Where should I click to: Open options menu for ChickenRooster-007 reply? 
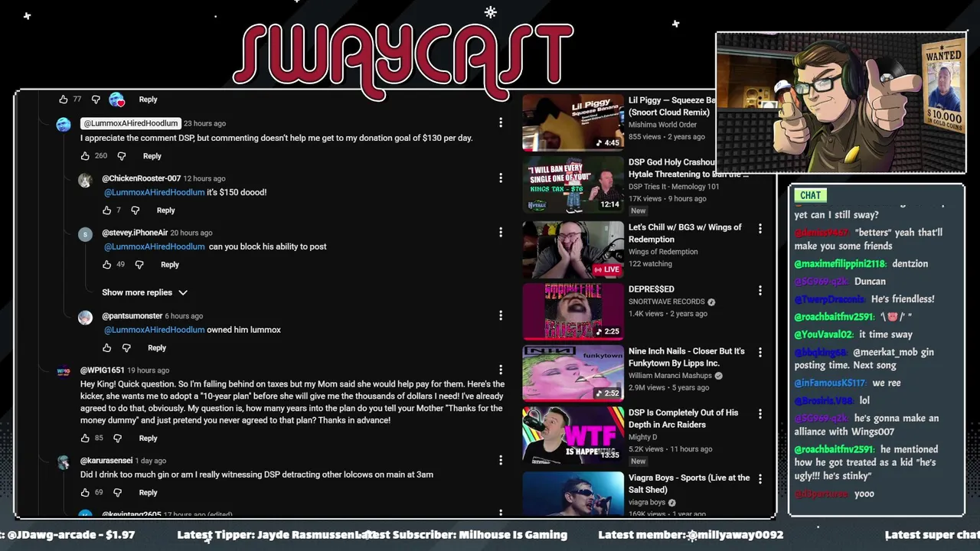pyautogui.click(x=501, y=178)
